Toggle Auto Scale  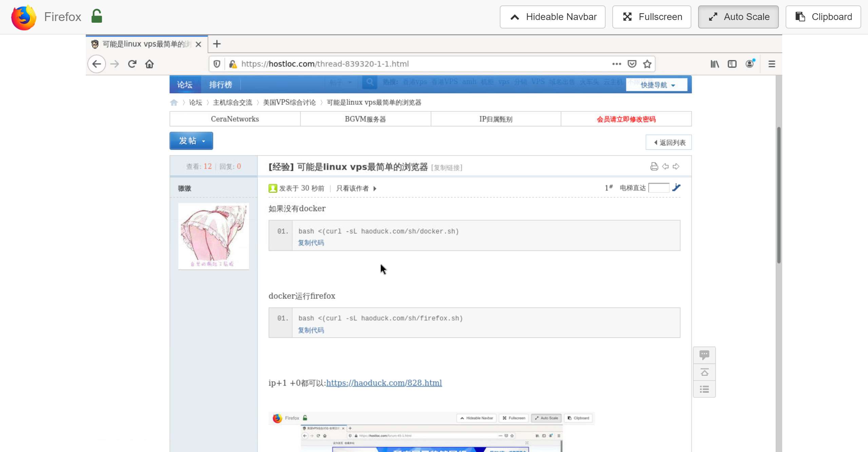point(738,17)
